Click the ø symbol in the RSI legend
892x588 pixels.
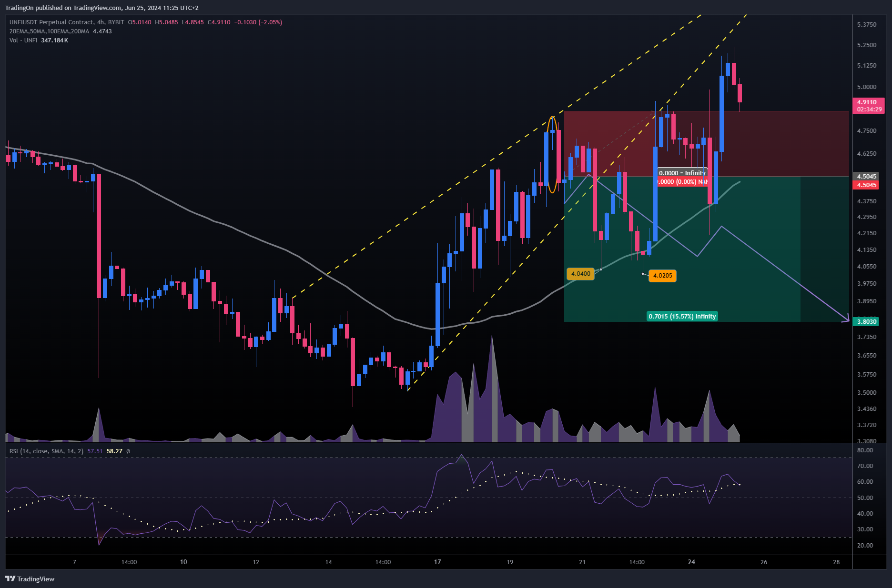128,451
